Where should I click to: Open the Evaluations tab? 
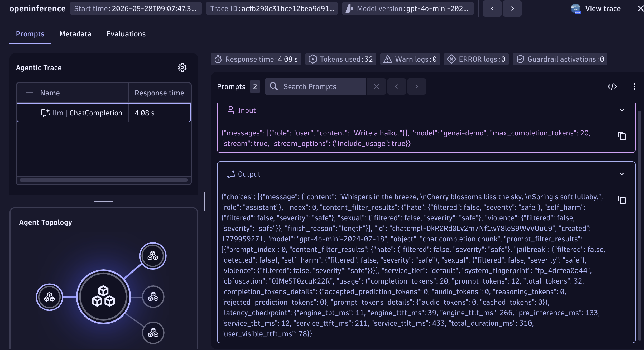(x=126, y=34)
